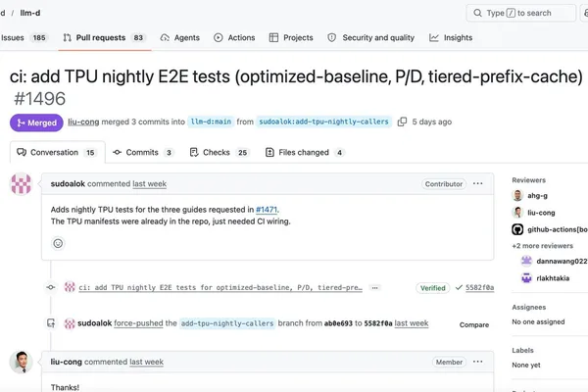This screenshot has width=588, height=392.
Task: Open Security and quality tab
Action: [370, 37]
